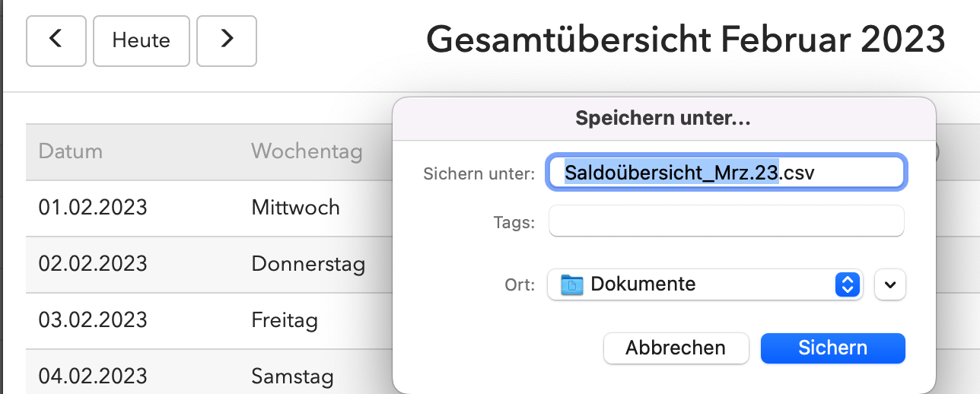Image resolution: width=980 pixels, height=394 pixels.
Task: Click the Mittwoch weekday cell
Action: point(296,207)
